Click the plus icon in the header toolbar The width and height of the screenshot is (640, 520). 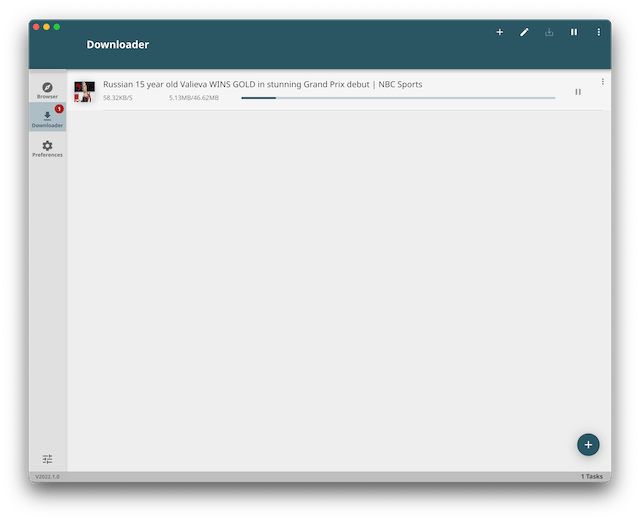(499, 32)
